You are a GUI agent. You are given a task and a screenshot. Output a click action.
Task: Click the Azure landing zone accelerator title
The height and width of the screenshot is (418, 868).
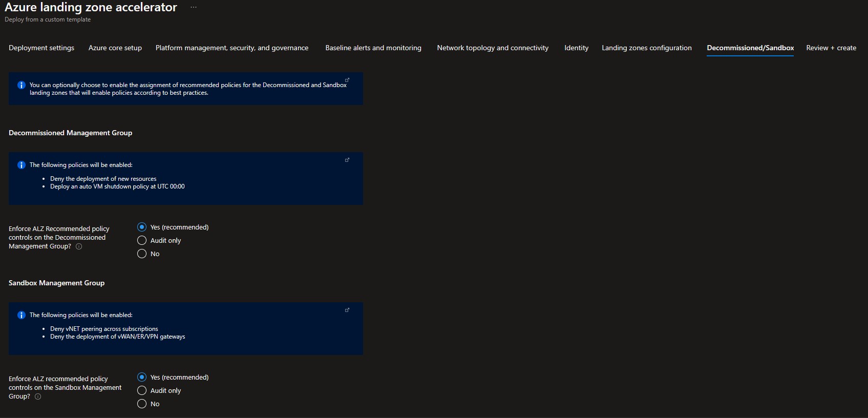click(91, 7)
